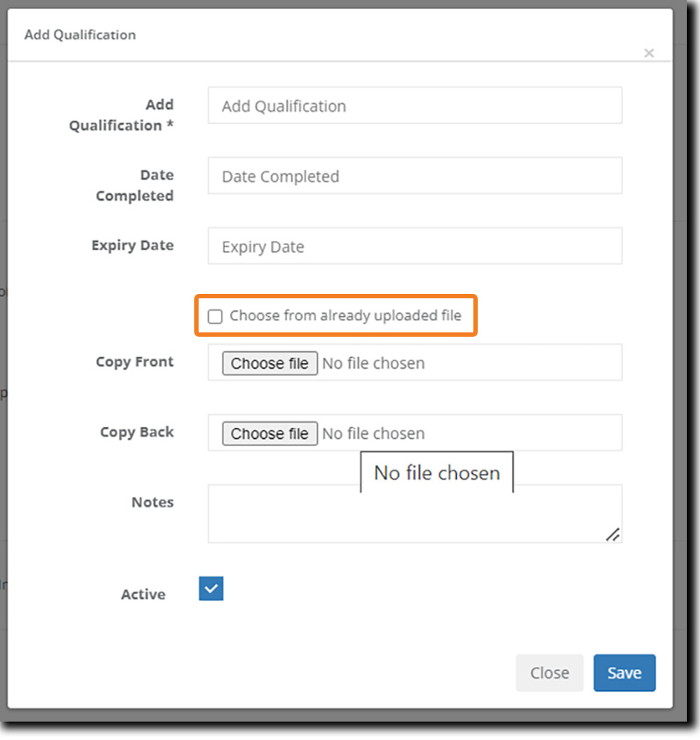Save the new qualification
The image size is (700, 740).
[x=624, y=673]
